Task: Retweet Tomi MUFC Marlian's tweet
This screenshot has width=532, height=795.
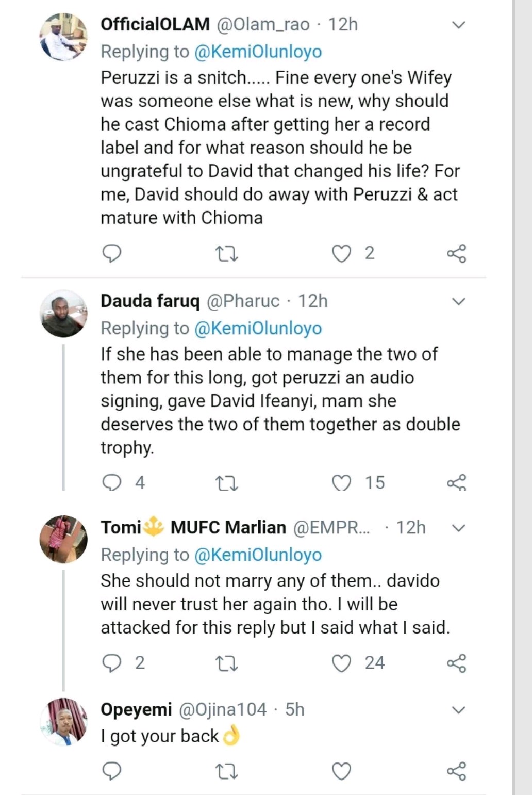Action: (226, 663)
